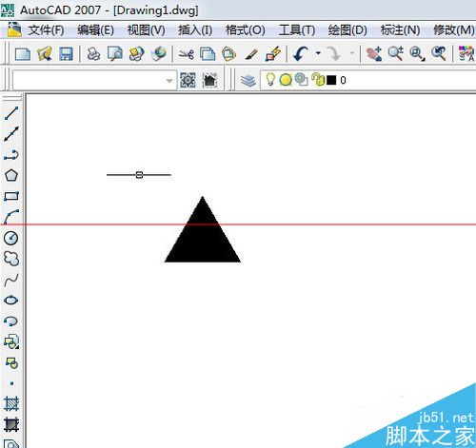
Task: Open the redo history dropdown arrow
Action: [352, 53]
